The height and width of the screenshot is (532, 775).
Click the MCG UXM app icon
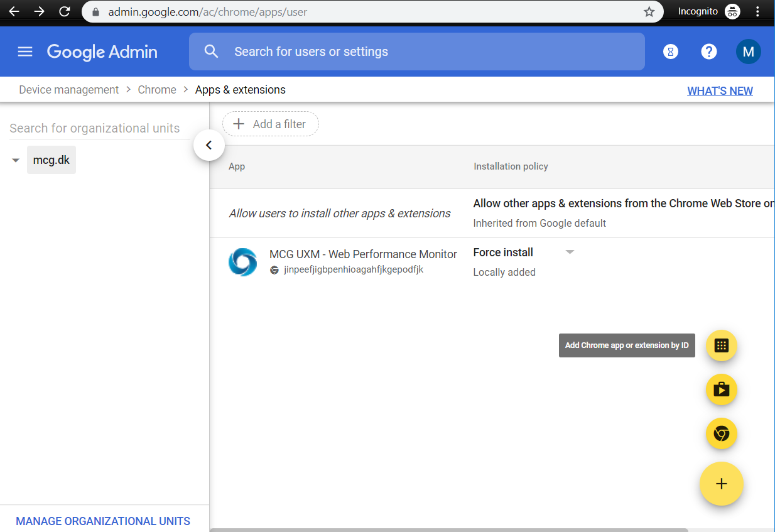coord(242,262)
